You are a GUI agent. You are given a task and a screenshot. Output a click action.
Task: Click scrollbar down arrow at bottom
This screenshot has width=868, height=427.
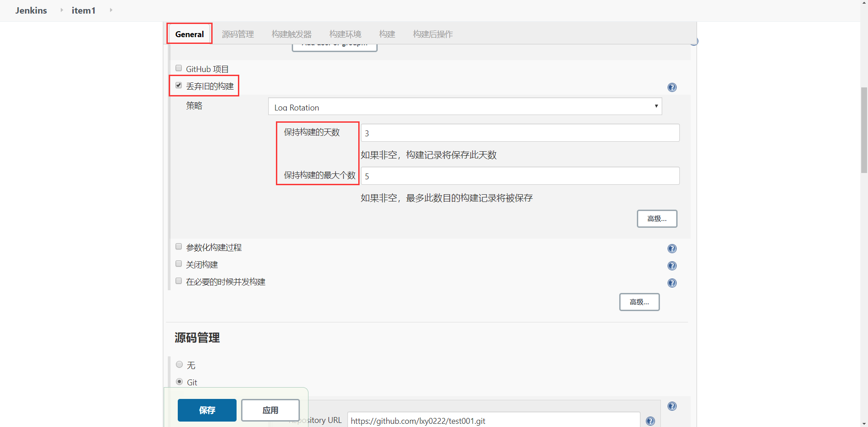864,424
